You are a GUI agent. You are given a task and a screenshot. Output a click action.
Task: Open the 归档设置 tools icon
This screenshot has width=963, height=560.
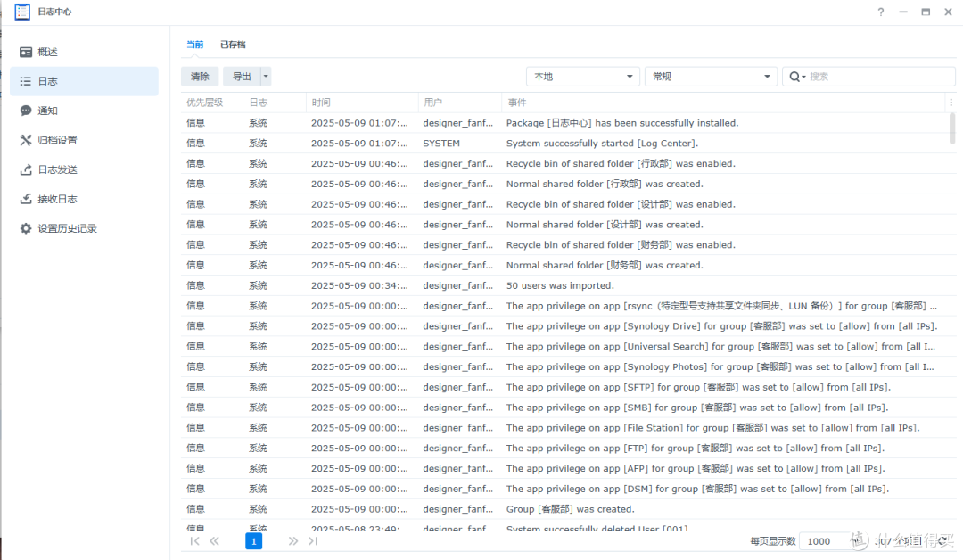pos(26,140)
